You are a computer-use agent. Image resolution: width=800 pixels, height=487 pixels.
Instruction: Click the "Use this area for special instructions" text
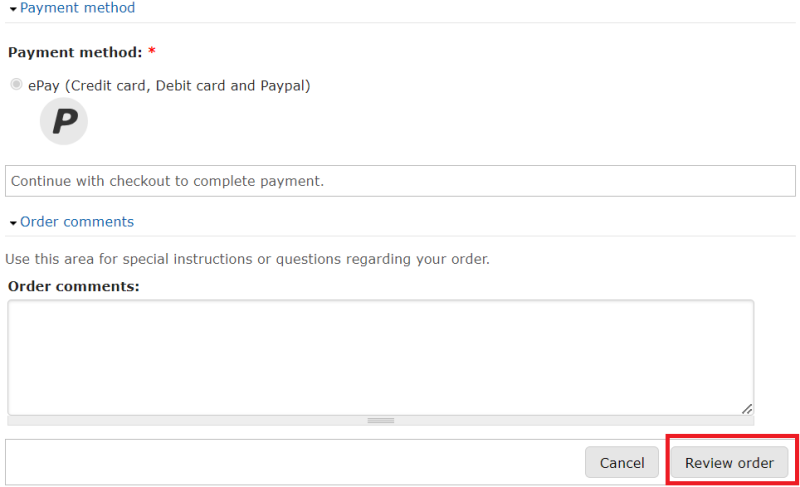247,259
